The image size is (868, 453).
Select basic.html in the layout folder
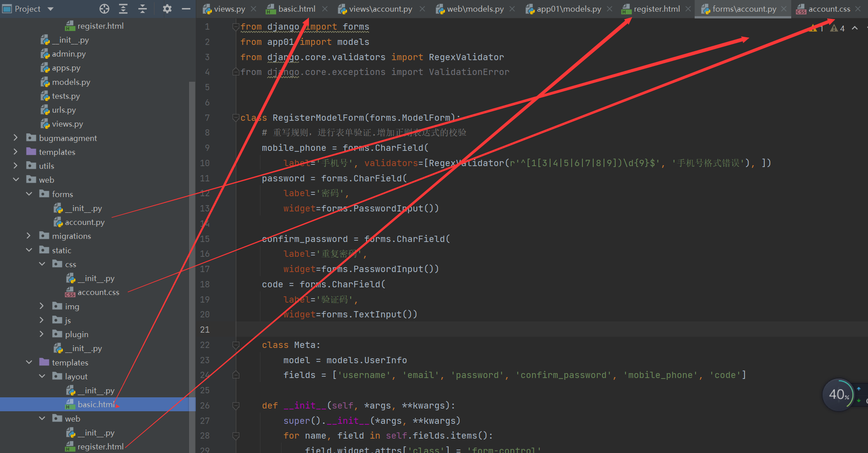click(96, 405)
